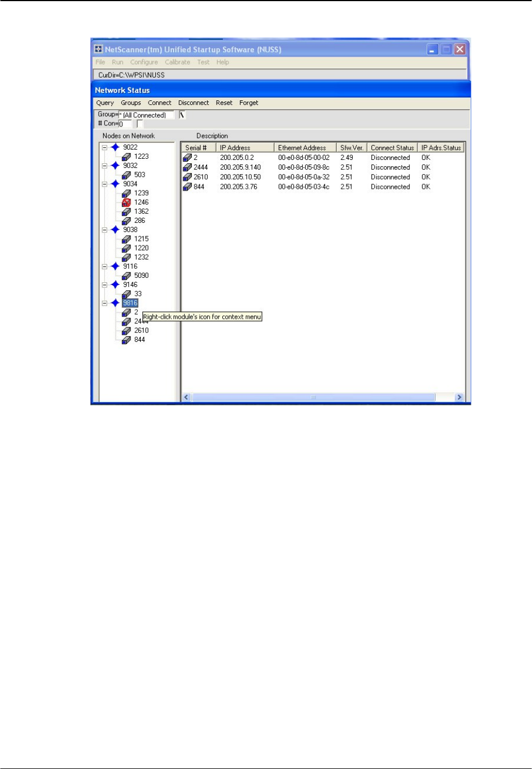Collapse the 9034 tree node
The height and width of the screenshot is (769, 532).
click(x=104, y=184)
